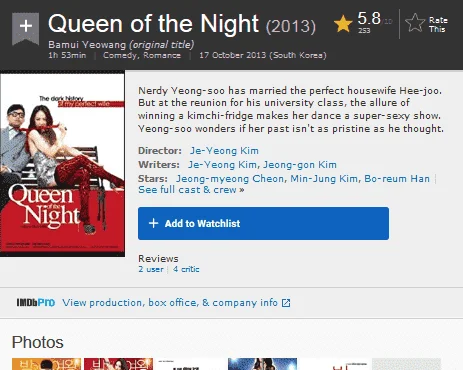Viewport: 463px width, 370px height.
Task: Open writer Jeong-gon Kim's page
Action: pos(300,165)
